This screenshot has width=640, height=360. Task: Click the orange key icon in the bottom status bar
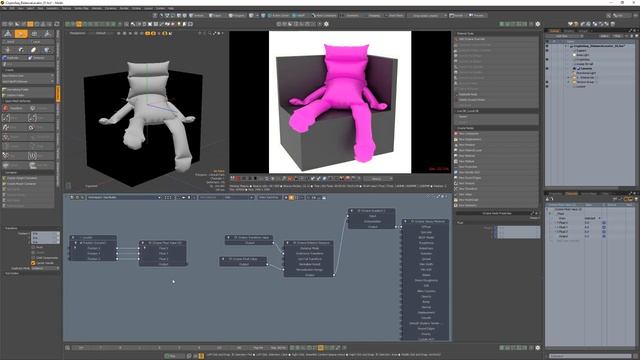(201, 356)
